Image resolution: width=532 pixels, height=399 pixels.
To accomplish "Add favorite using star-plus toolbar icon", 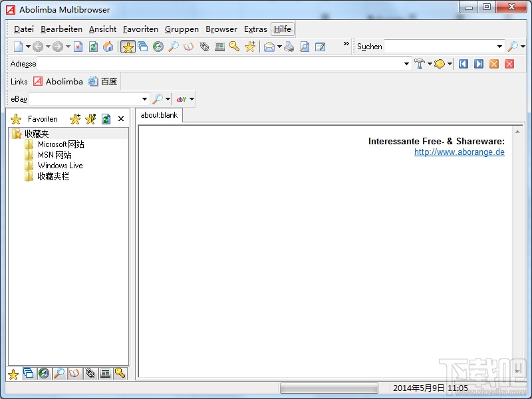I will [250, 47].
